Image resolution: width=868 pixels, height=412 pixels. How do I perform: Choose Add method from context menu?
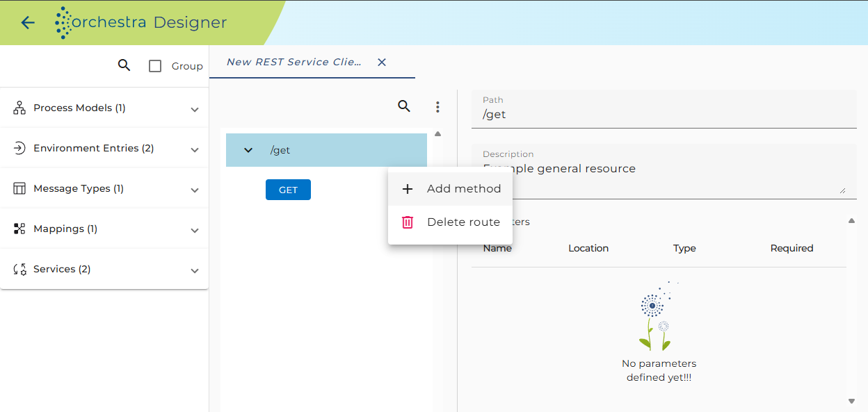(450, 189)
